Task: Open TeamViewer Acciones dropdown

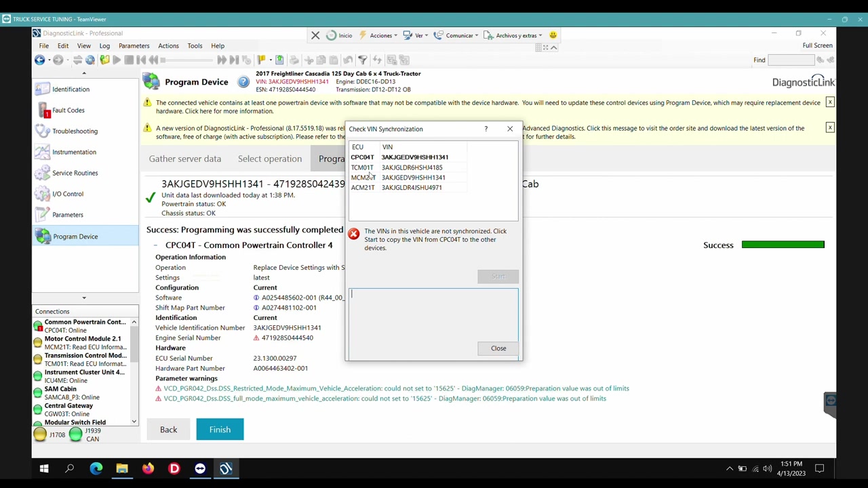Action: (377, 35)
